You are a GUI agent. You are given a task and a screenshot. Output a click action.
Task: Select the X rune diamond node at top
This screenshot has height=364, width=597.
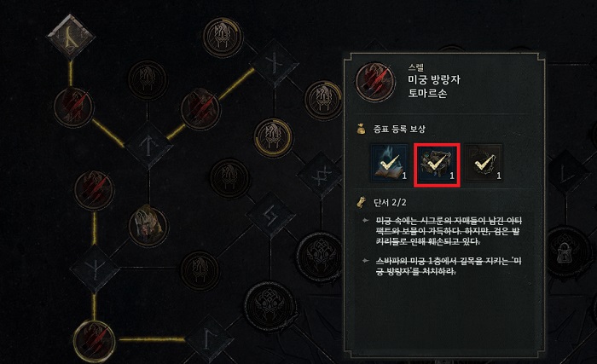[x=274, y=63]
